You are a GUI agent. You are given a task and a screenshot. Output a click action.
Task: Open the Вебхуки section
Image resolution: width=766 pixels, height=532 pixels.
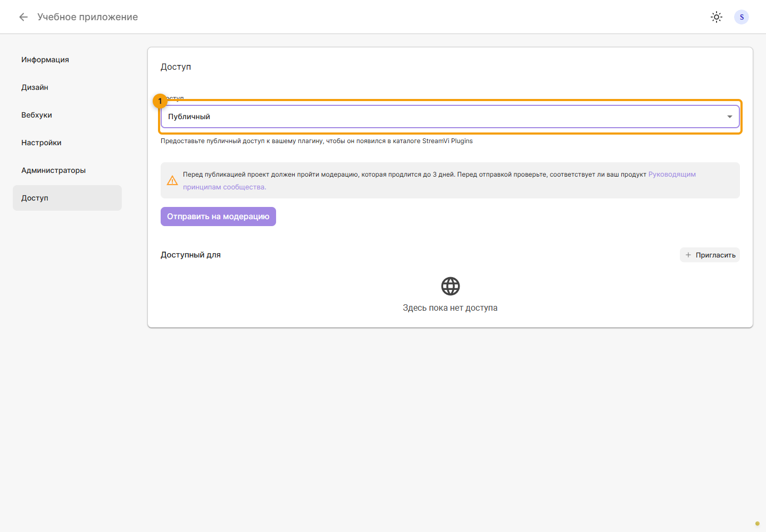(67, 115)
